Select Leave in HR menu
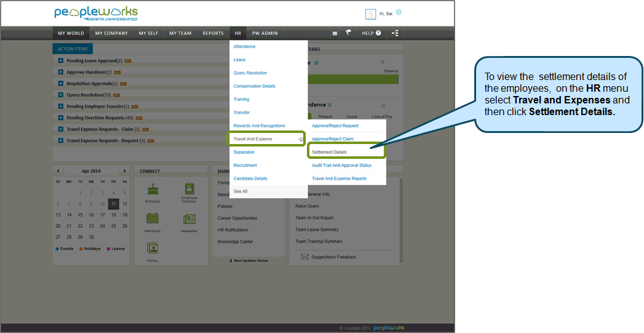 [239, 60]
